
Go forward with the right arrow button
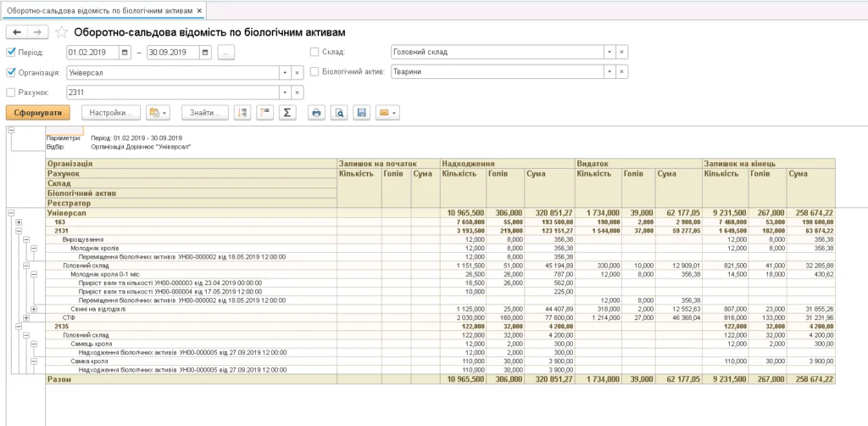pyautogui.click(x=37, y=32)
